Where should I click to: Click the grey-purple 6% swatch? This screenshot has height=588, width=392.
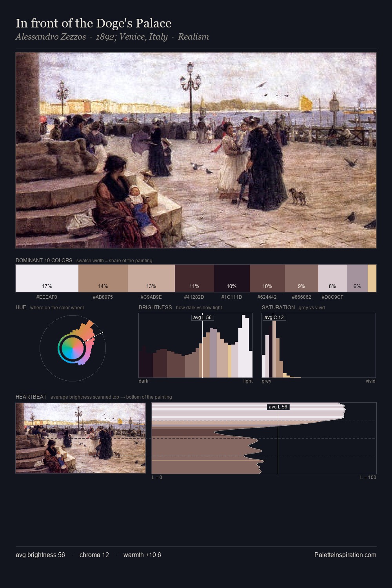[x=358, y=278]
